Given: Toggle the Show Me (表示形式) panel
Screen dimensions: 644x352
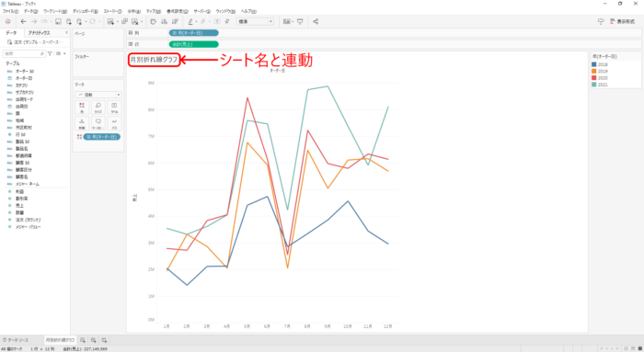Looking at the screenshot, I should pyautogui.click(x=622, y=21).
